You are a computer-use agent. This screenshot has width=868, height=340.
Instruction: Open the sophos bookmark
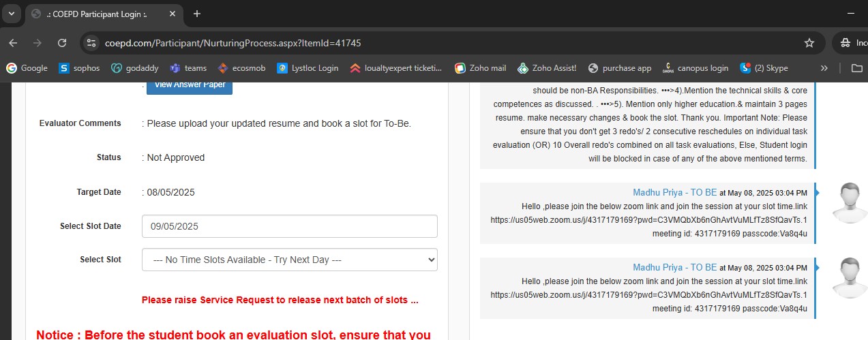(79, 68)
